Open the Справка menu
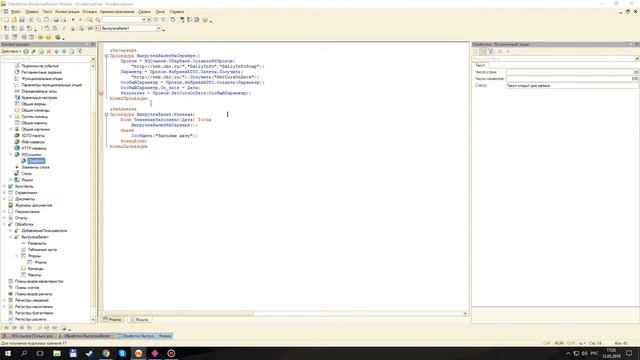The image size is (640, 360). pyautogui.click(x=176, y=12)
